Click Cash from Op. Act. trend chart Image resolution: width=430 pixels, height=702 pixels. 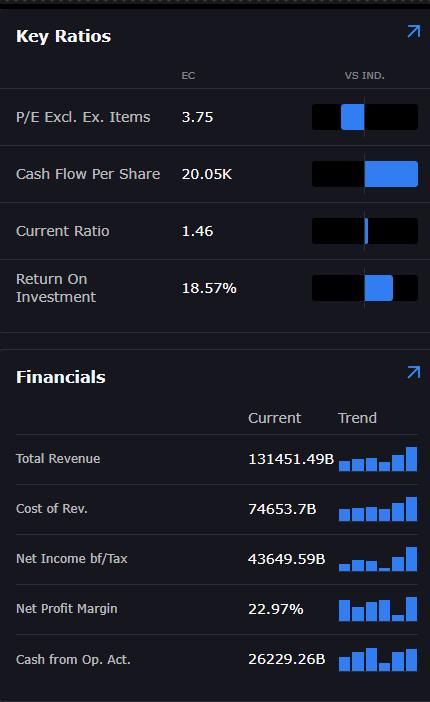coord(378,659)
